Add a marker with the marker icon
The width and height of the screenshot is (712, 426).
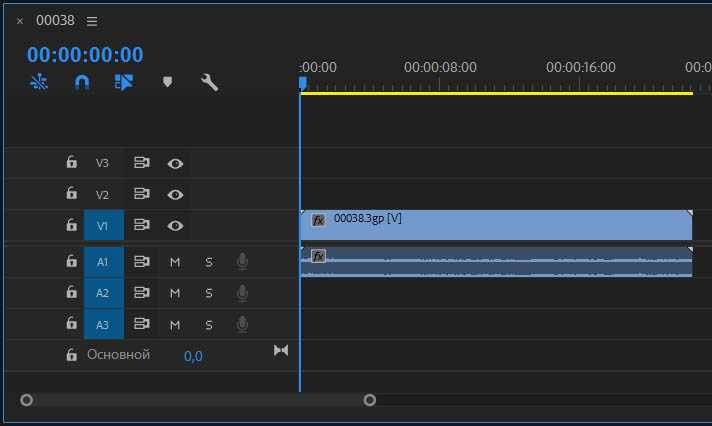pos(168,82)
